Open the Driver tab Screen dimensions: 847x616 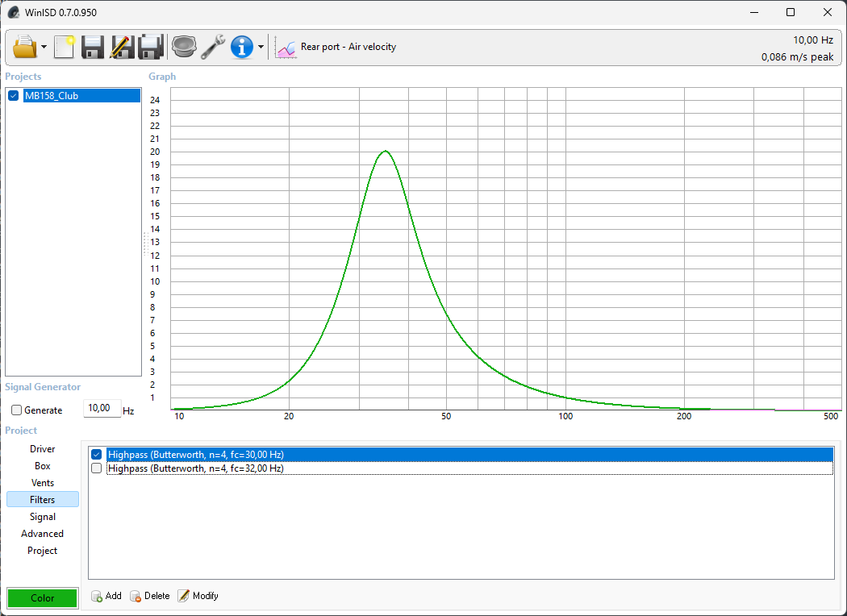43,449
